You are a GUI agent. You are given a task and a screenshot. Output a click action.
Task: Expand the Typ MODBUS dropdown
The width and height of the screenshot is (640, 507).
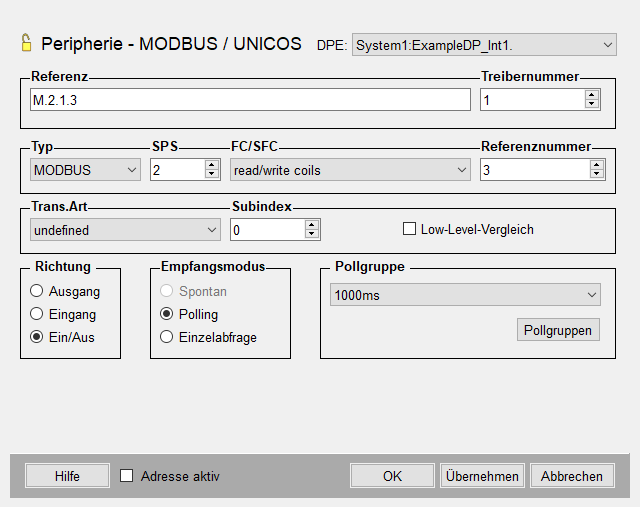click(x=85, y=170)
